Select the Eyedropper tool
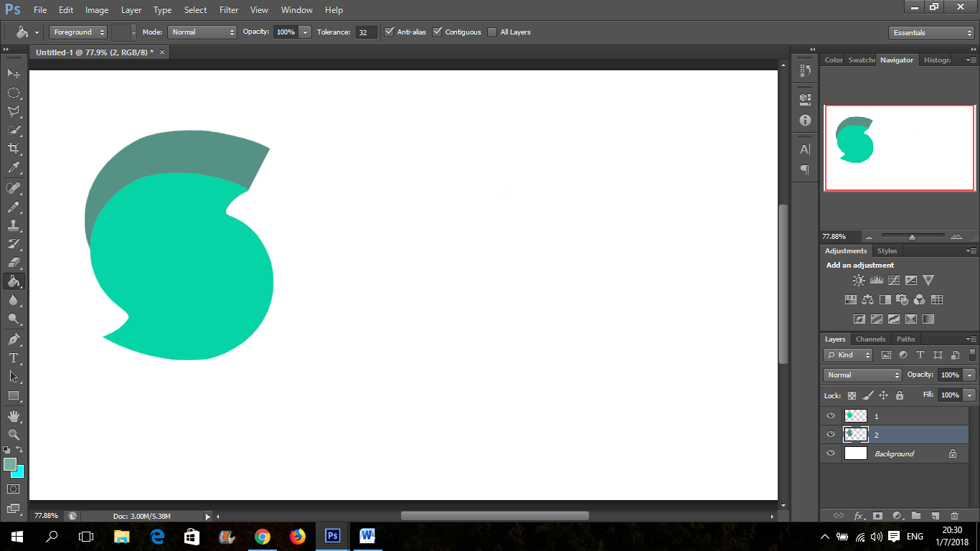 [14, 168]
